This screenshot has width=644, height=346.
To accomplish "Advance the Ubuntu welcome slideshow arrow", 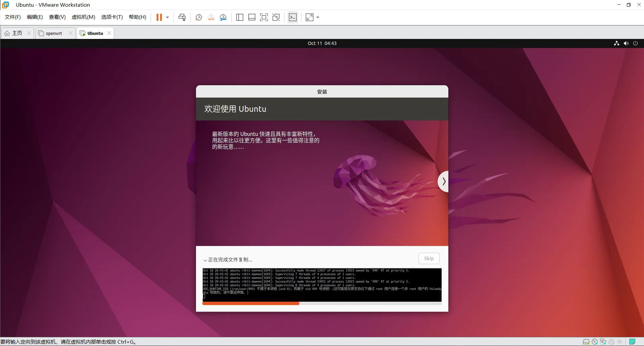I will [444, 181].
